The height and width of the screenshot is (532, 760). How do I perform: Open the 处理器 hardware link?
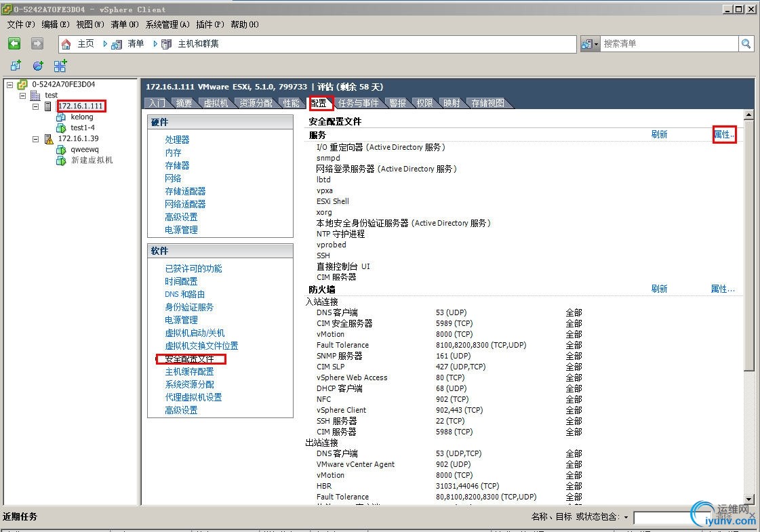coord(177,140)
